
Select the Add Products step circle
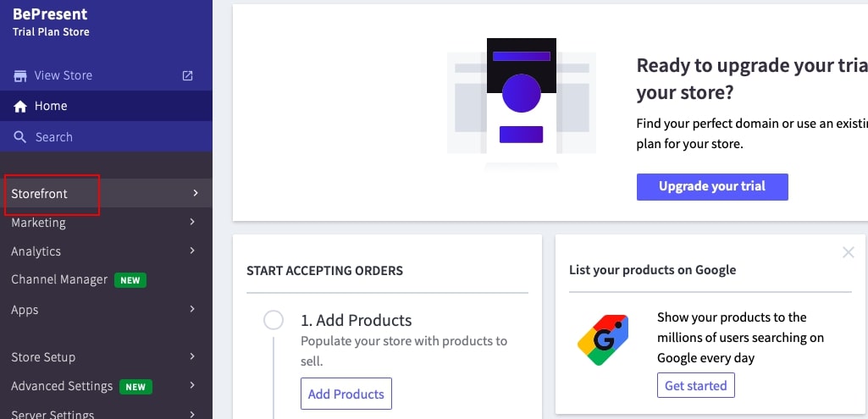click(274, 321)
